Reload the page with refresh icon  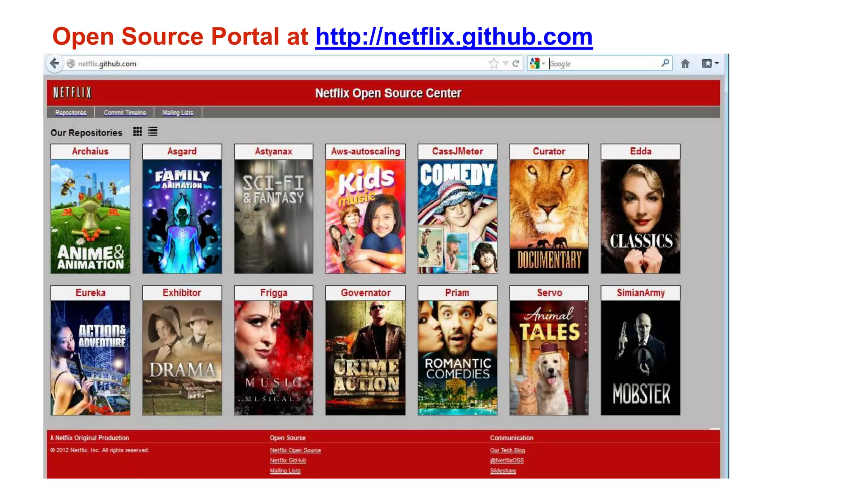pos(515,64)
